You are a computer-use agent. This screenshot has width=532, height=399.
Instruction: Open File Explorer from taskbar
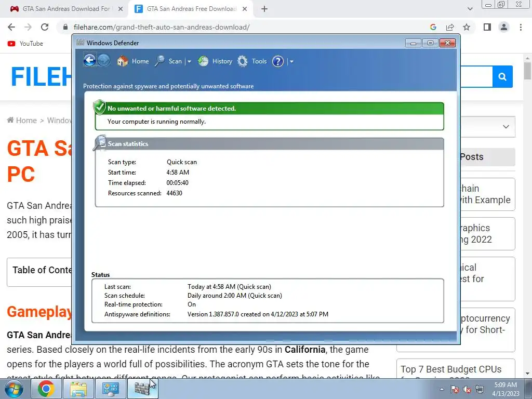pos(78,389)
